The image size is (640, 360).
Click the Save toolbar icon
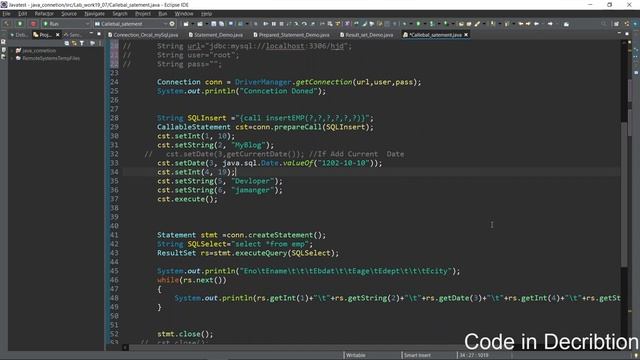click(213, 24)
